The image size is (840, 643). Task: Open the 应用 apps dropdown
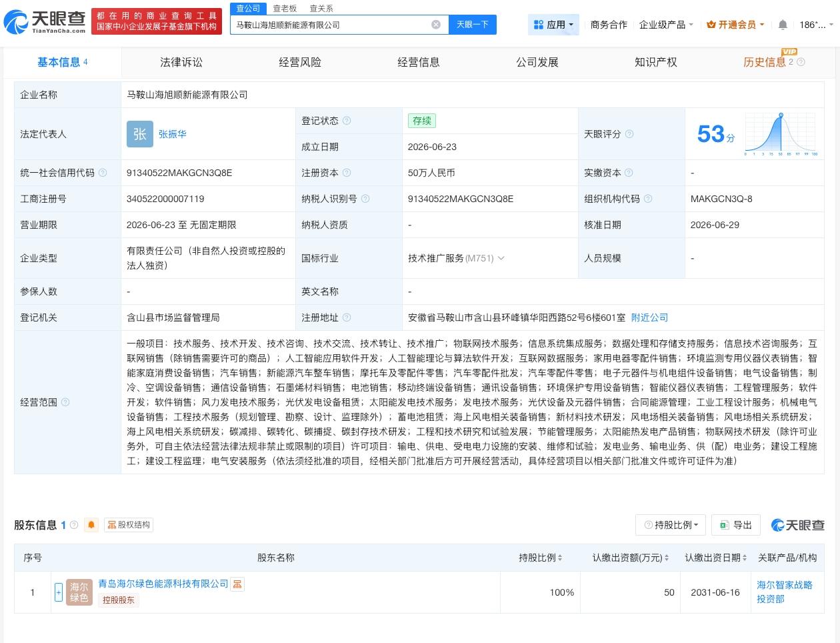coord(553,25)
